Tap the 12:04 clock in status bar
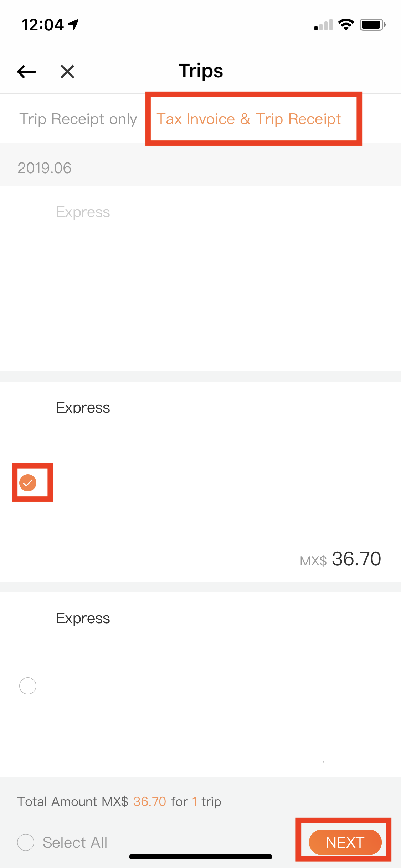 pyautogui.click(x=42, y=25)
